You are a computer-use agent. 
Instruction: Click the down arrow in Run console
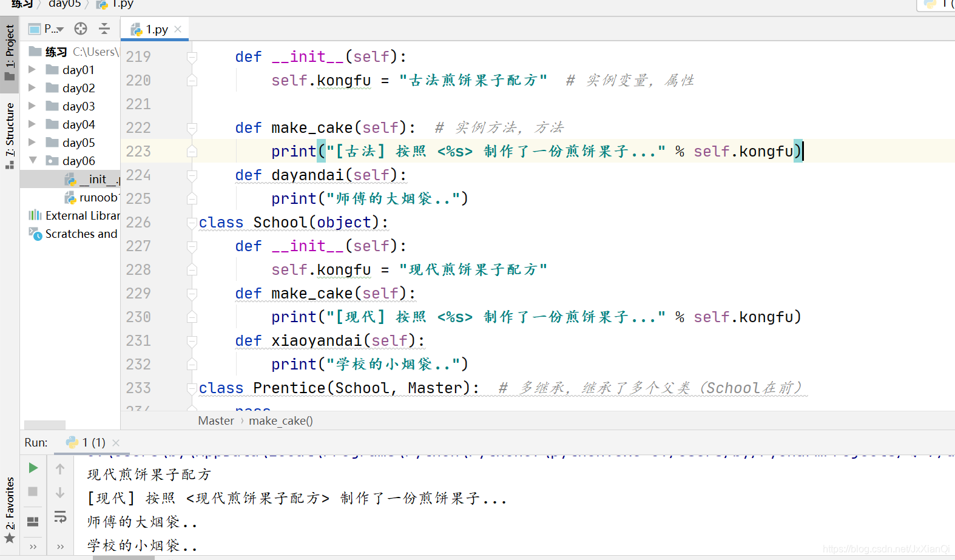click(60, 492)
